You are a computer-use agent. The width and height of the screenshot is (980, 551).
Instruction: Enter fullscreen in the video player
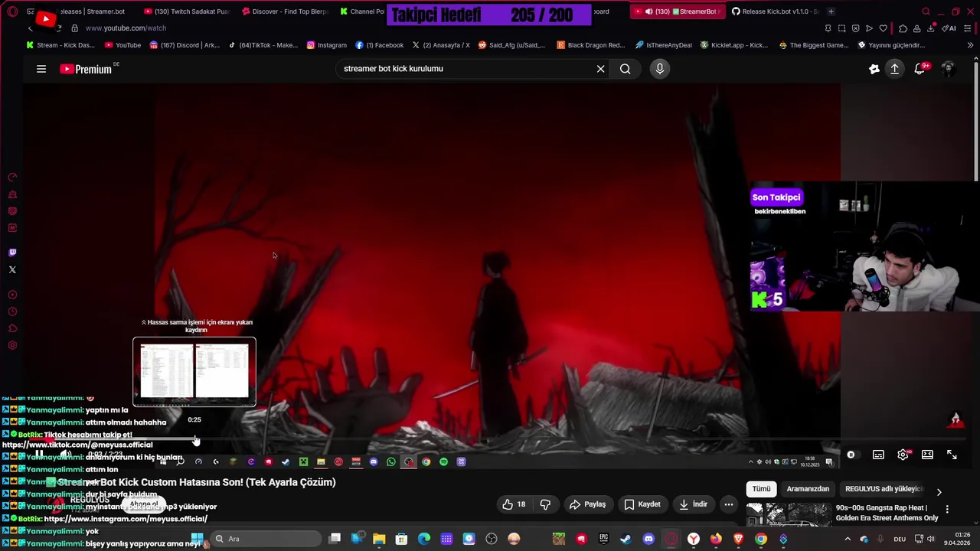[952, 455]
